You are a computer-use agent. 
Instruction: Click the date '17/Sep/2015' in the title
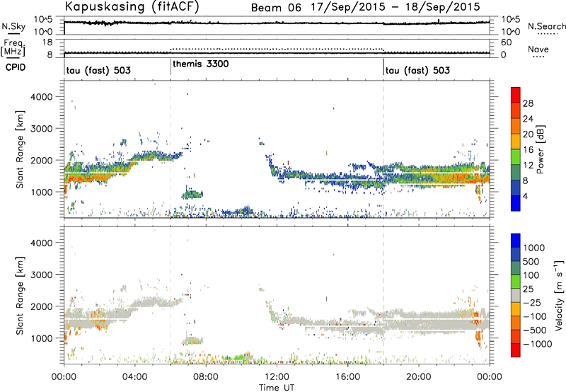[348, 7]
